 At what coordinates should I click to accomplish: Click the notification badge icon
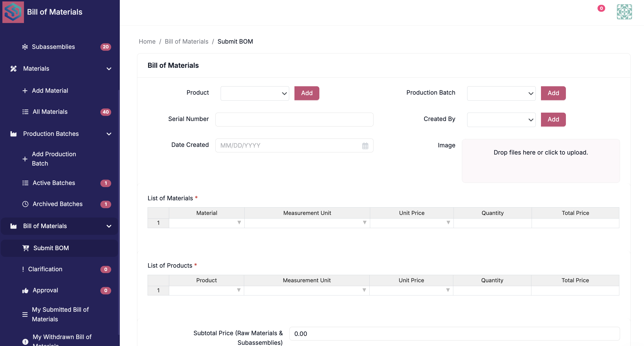click(601, 8)
